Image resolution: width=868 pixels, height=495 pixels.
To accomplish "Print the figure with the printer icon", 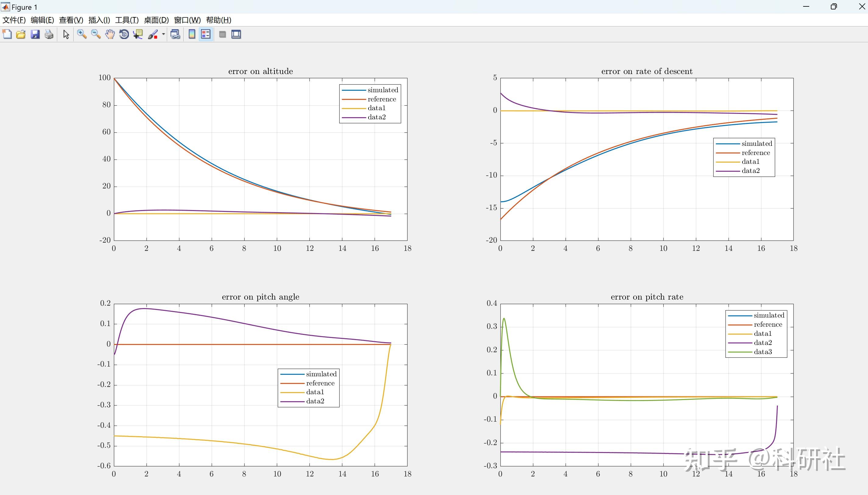I will tap(49, 34).
